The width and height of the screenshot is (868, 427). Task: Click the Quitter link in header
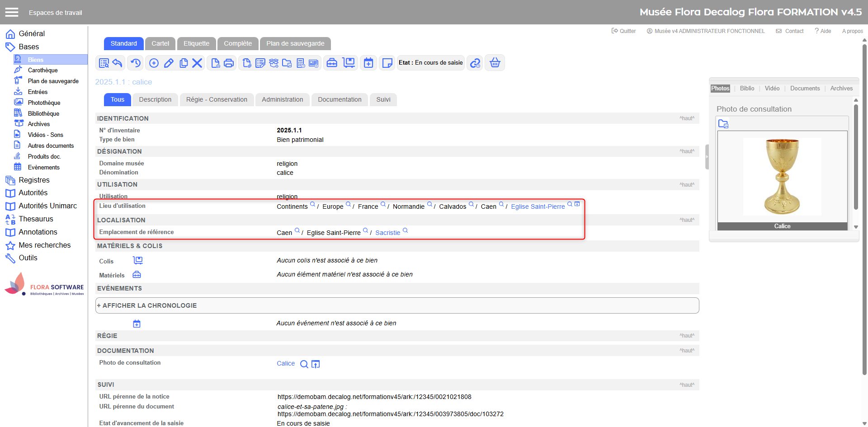(624, 31)
